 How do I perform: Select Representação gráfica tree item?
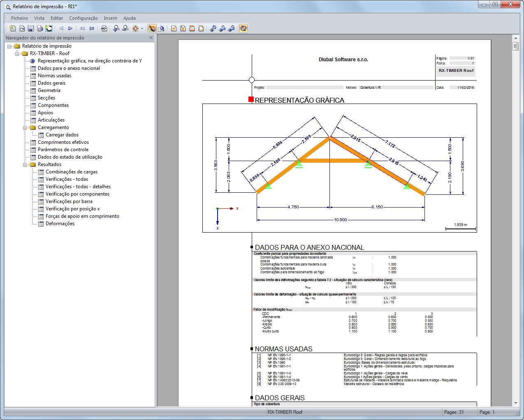coord(90,61)
